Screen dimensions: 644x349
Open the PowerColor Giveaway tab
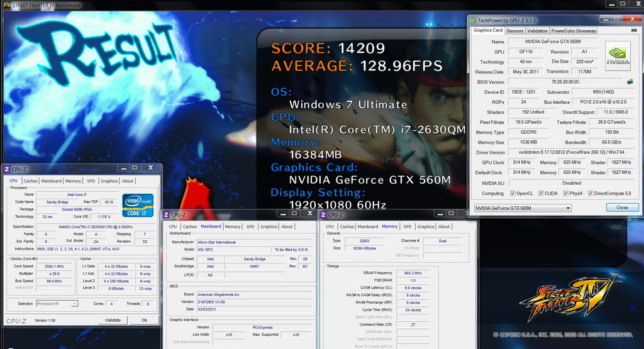tap(574, 31)
